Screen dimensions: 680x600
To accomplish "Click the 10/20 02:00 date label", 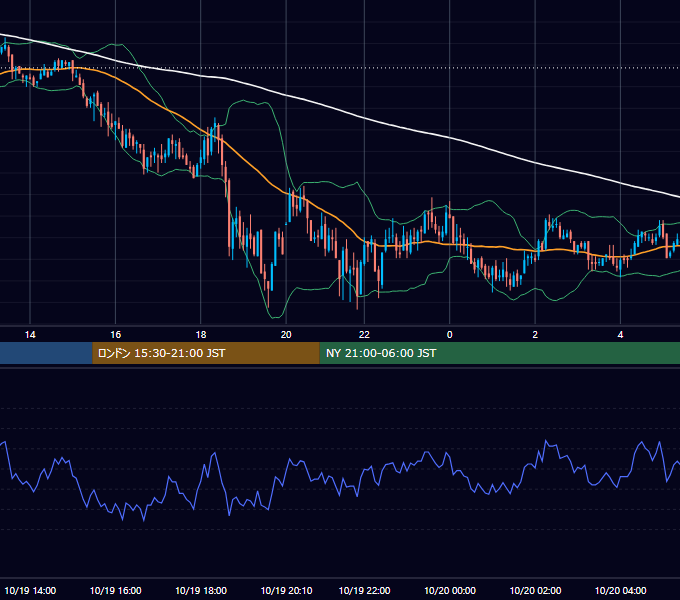I will [535, 590].
